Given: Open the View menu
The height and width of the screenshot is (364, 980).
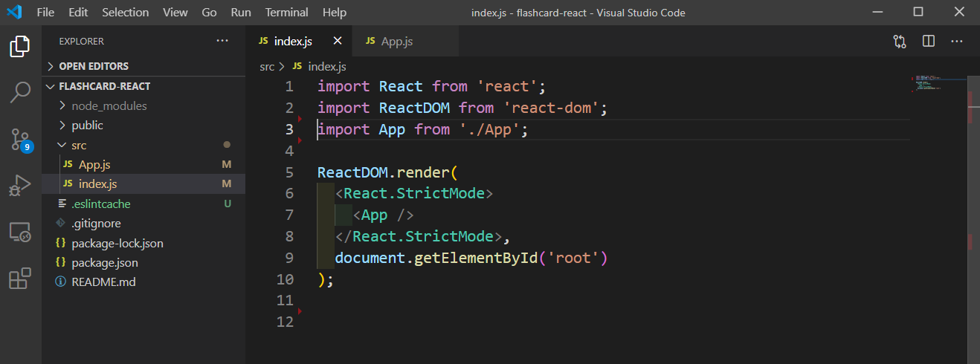Looking at the screenshot, I should [175, 13].
